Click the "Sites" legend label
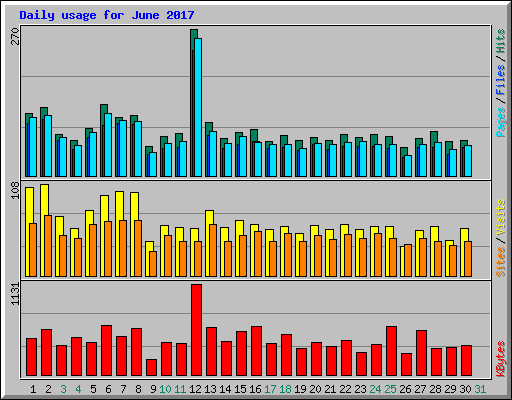Viewport: 512px width, 400px height. pos(501,262)
